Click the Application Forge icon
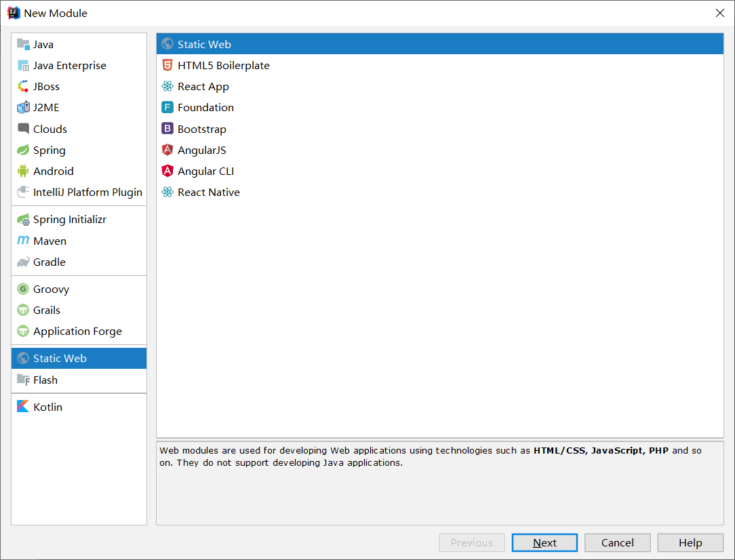The width and height of the screenshot is (735, 560). click(23, 331)
